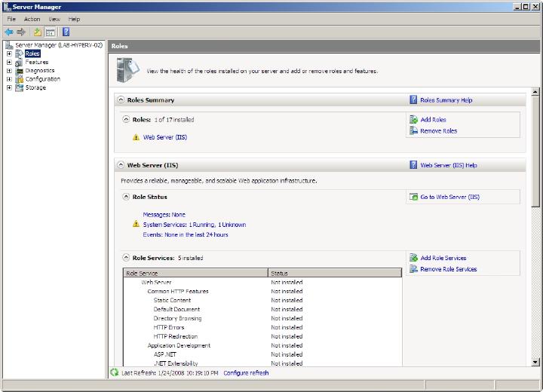The width and height of the screenshot is (543, 392).
Task: Select Server Manager (LAB-HYPERV-02) root label
Action: (x=59, y=45)
